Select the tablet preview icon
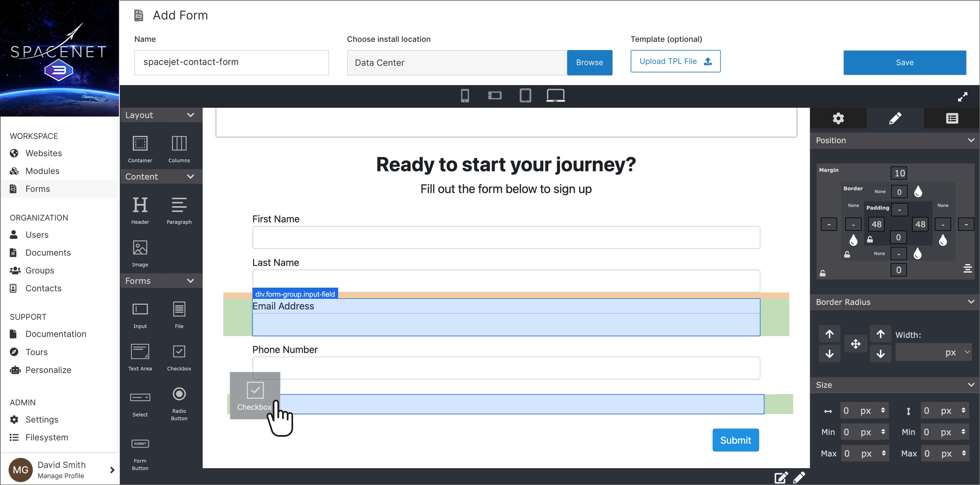Image resolution: width=980 pixels, height=485 pixels. (525, 95)
